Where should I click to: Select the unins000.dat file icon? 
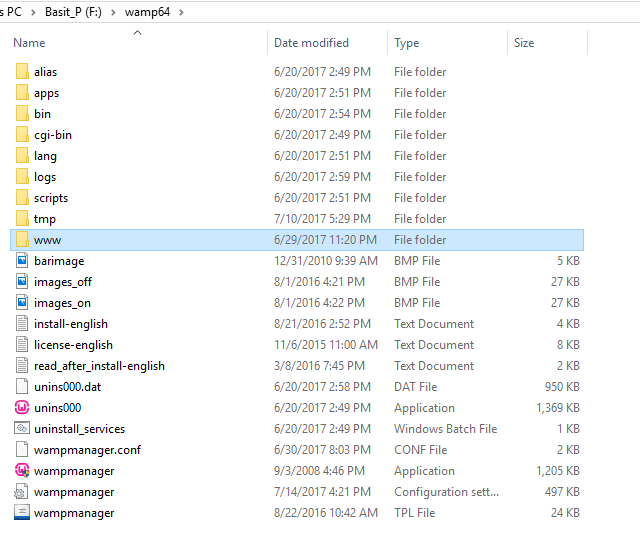[x=22, y=387]
